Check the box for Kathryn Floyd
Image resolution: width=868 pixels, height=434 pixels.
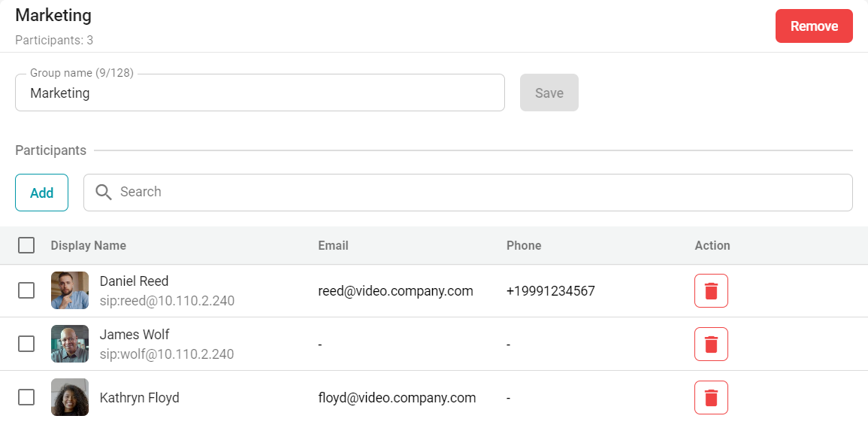(x=26, y=397)
